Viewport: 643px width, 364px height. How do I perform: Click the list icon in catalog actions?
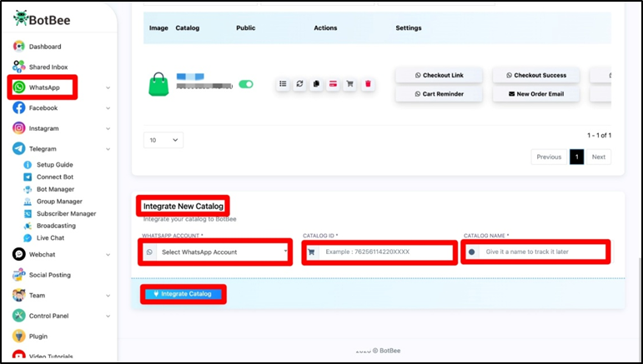283,84
